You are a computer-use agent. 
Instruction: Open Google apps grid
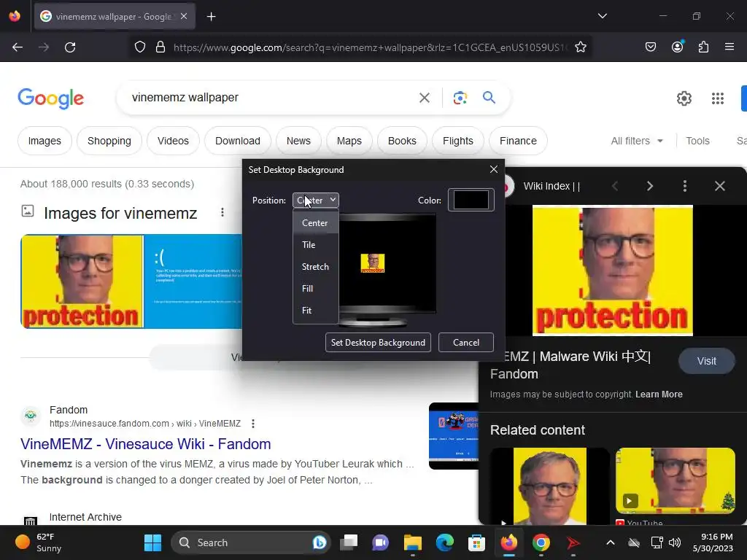[x=718, y=98]
